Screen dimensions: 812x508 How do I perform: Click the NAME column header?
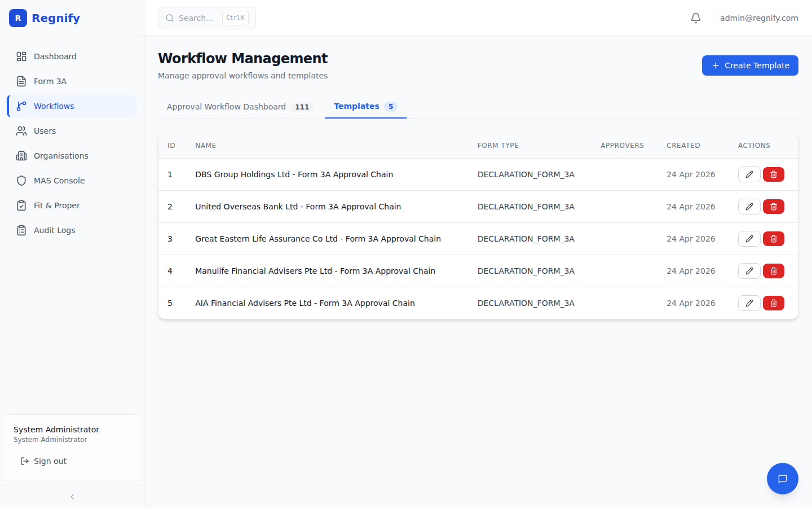coord(206,146)
